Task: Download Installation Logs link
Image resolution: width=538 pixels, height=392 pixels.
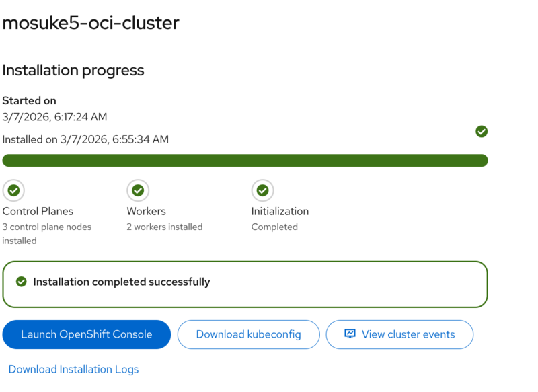Action: (73, 369)
